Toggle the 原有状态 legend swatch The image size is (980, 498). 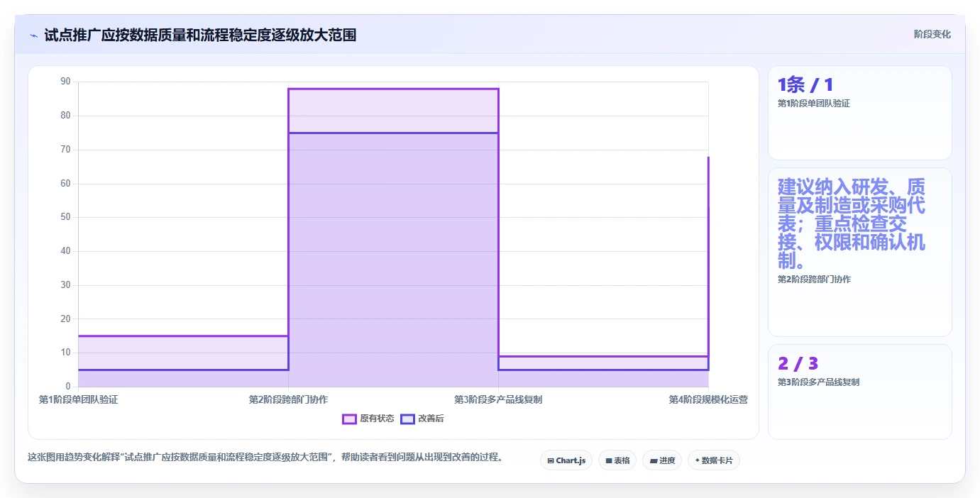[x=349, y=419]
